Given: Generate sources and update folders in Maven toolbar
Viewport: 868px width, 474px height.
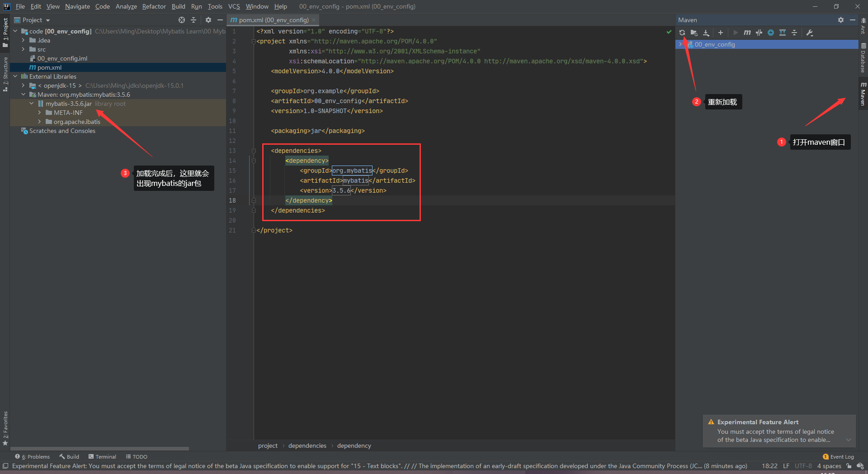Looking at the screenshot, I should coord(694,33).
